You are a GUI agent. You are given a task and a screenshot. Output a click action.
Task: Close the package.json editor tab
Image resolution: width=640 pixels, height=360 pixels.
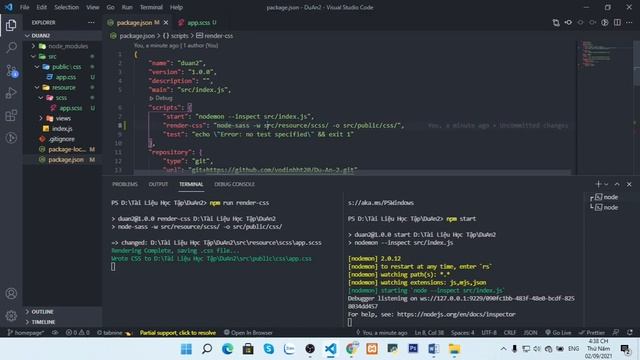click(166, 22)
